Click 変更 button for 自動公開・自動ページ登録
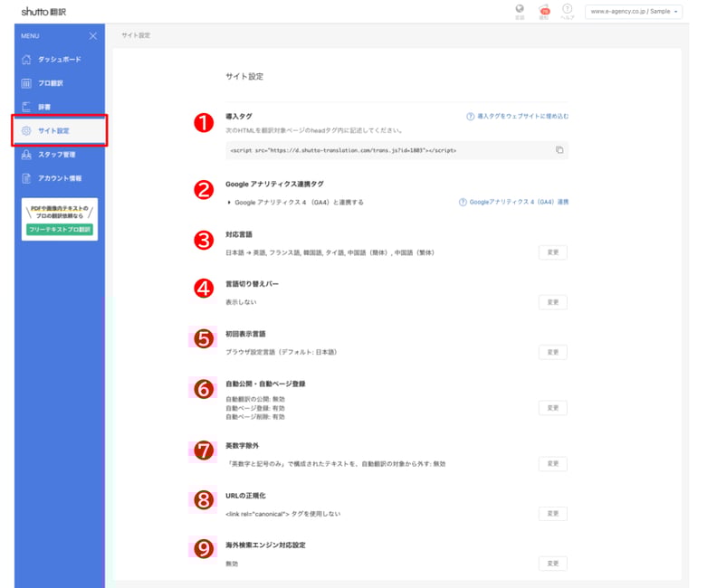707x588 pixels. [x=553, y=408]
